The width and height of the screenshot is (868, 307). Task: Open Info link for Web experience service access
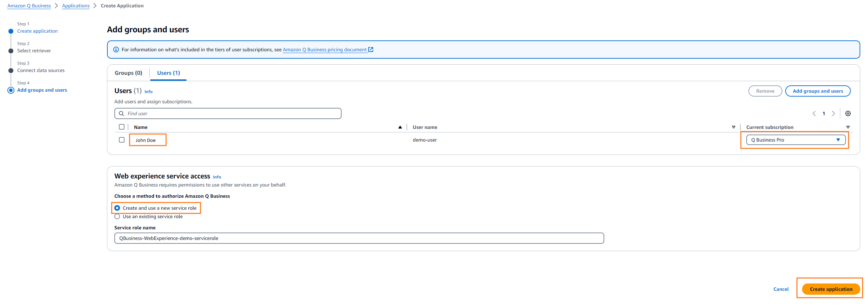point(217,177)
